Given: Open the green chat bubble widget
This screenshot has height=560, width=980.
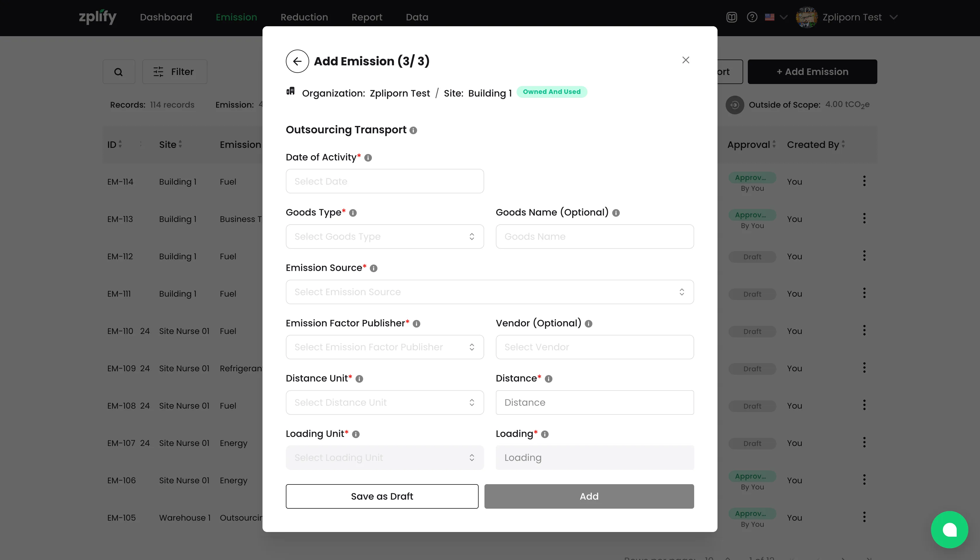Looking at the screenshot, I should click(949, 530).
